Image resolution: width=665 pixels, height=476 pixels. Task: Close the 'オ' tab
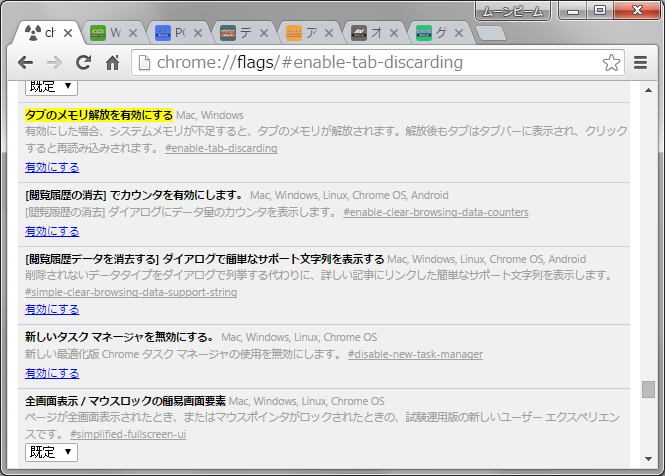(394, 33)
